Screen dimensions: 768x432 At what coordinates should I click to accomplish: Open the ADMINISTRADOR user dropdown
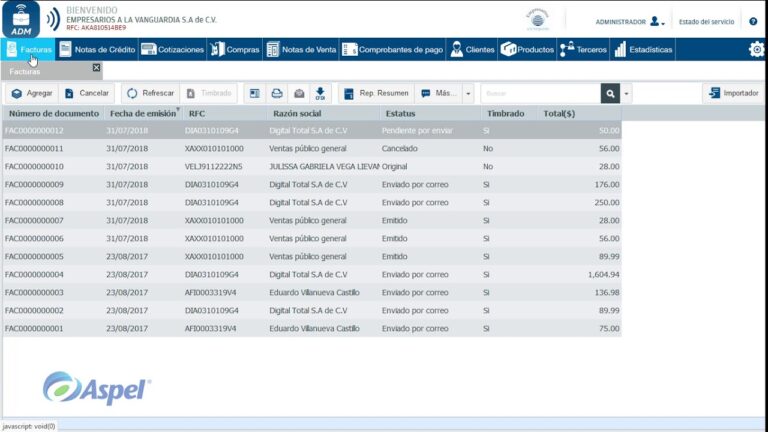630,22
